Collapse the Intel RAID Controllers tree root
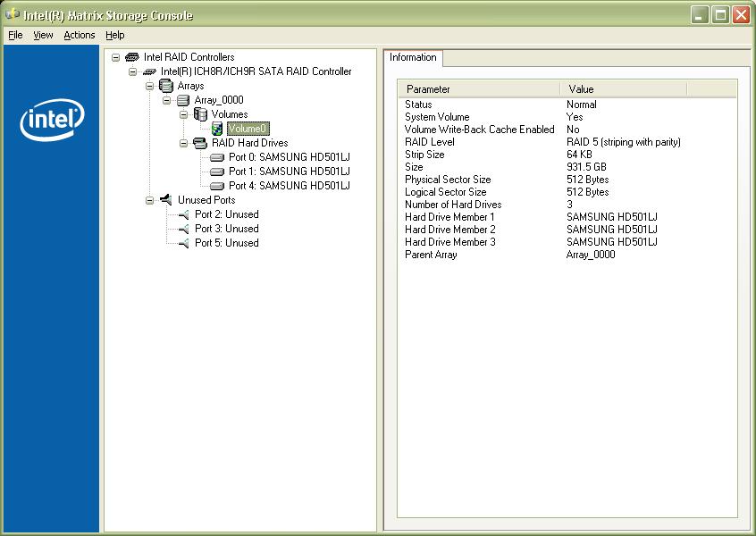This screenshot has height=536, width=756. pyautogui.click(x=115, y=57)
